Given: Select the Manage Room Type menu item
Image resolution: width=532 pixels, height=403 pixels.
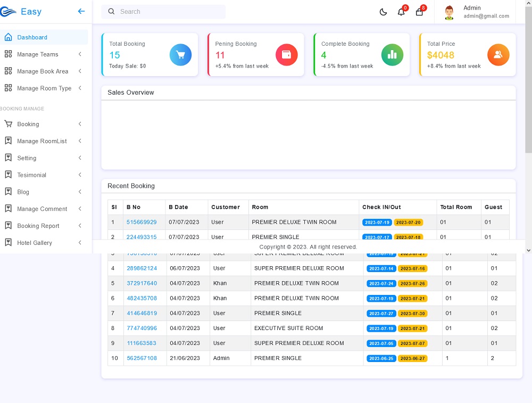Looking at the screenshot, I should [44, 88].
